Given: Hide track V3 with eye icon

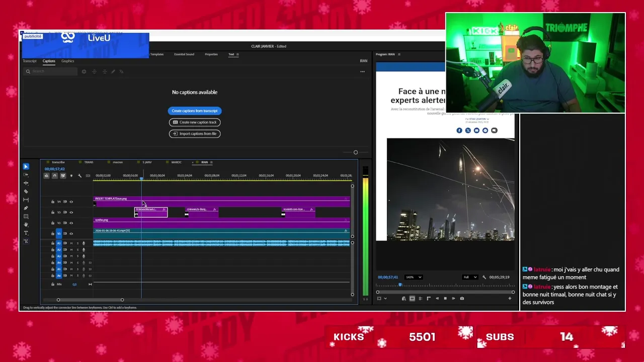Looking at the screenshot, I should (x=71, y=212).
